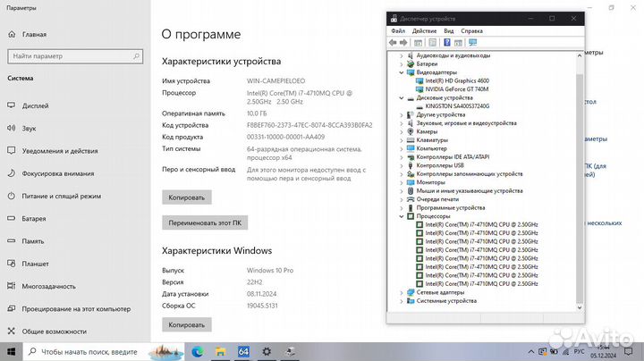Screen dimensions: 644x361
Task: Click the Главная home icon in Settings
Action: click(12, 35)
